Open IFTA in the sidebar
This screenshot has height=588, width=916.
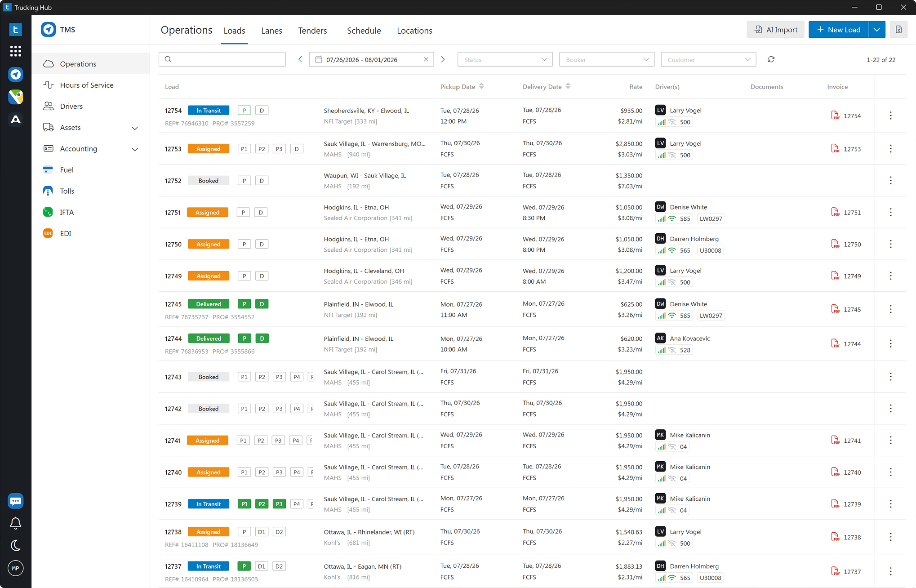point(91,212)
